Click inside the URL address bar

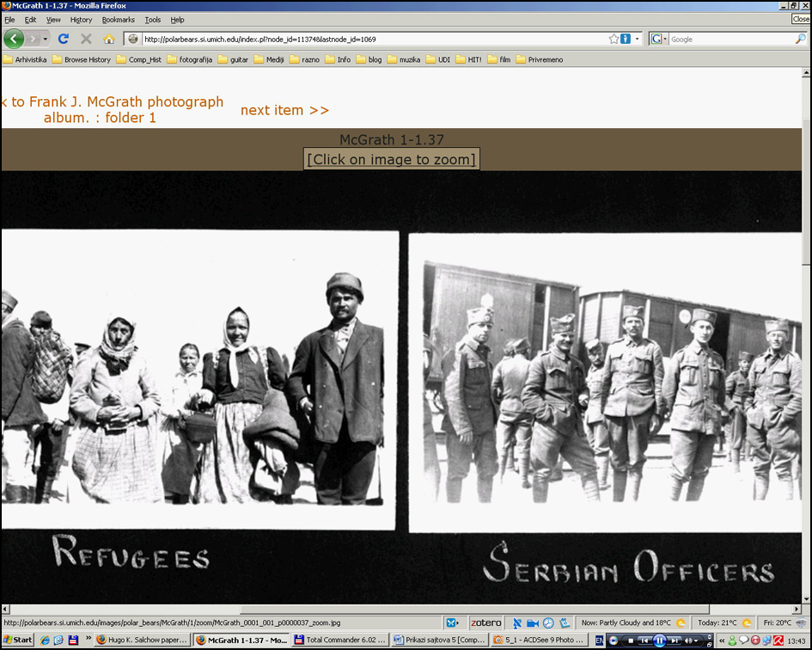(369, 39)
